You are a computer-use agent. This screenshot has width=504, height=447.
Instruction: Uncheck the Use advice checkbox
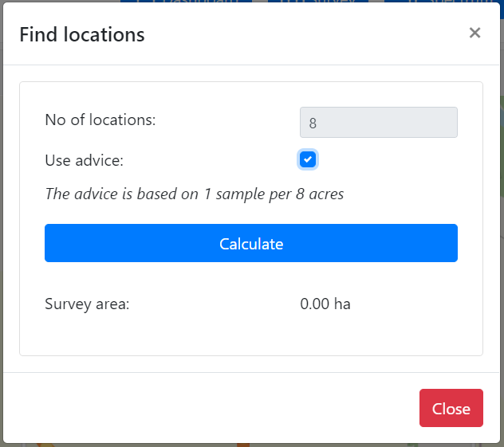tap(308, 159)
